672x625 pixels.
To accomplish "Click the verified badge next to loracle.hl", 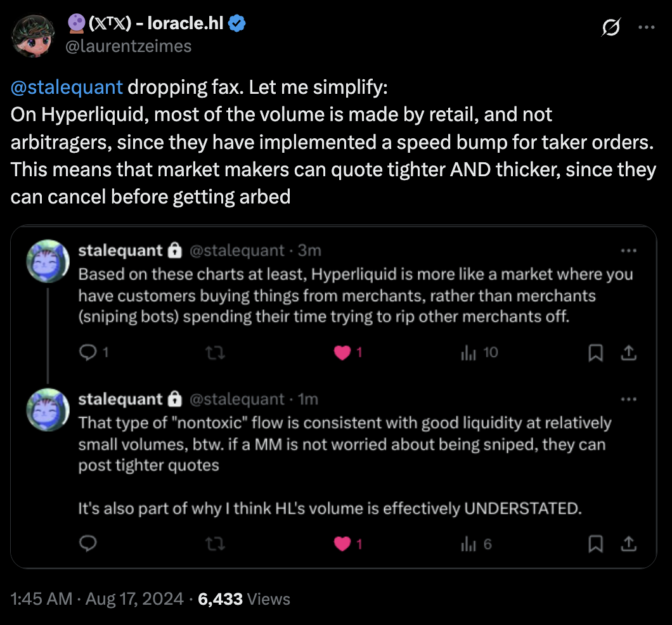I will click(237, 22).
